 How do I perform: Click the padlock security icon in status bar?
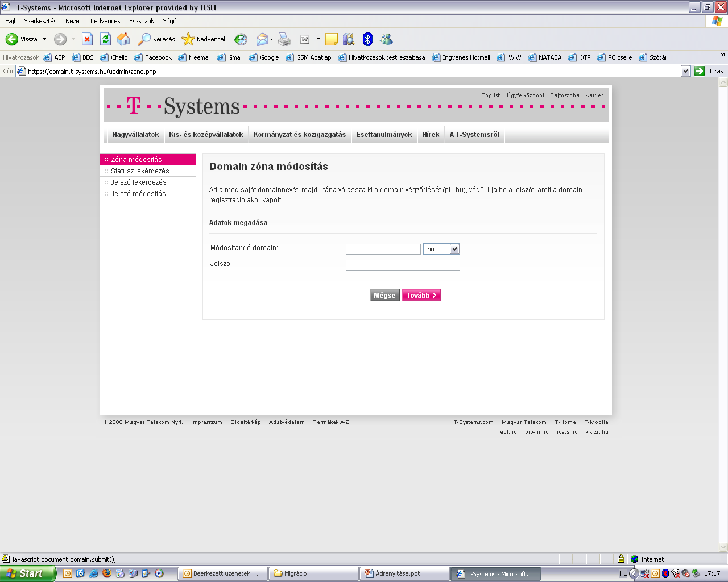[x=621, y=559]
